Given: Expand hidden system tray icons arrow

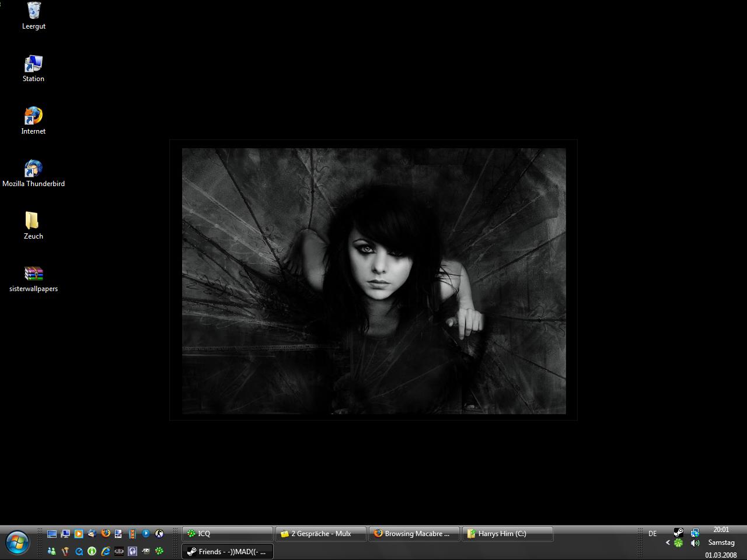Looking at the screenshot, I should coord(668,542).
